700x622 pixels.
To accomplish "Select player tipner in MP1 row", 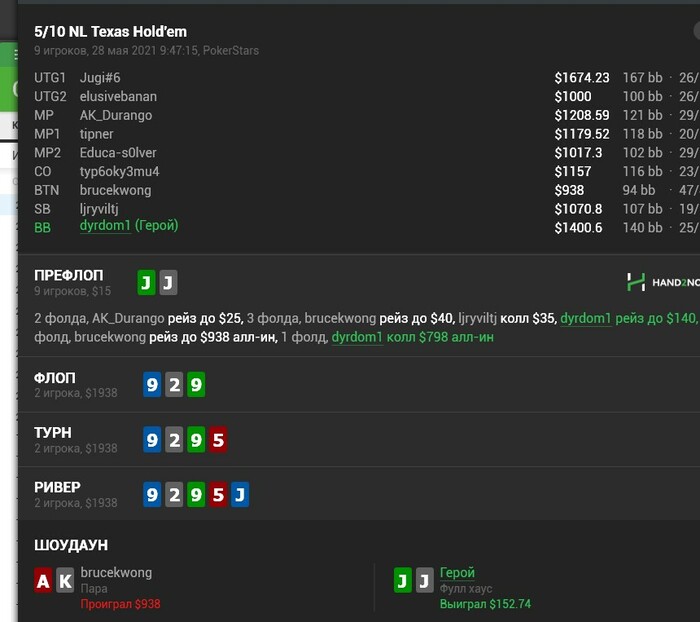I will pyautogui.click(x=96, y=134).
